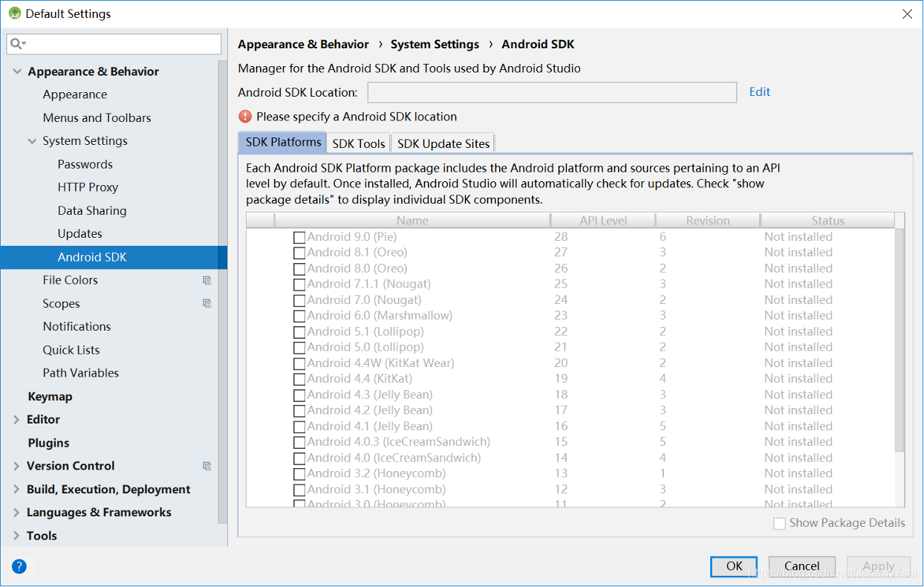Image resolution: width=924 pixels, height=587 pixels.
Task: Select the Android 7.0 (Nougat) row text
Action: (x=364, y=300)
